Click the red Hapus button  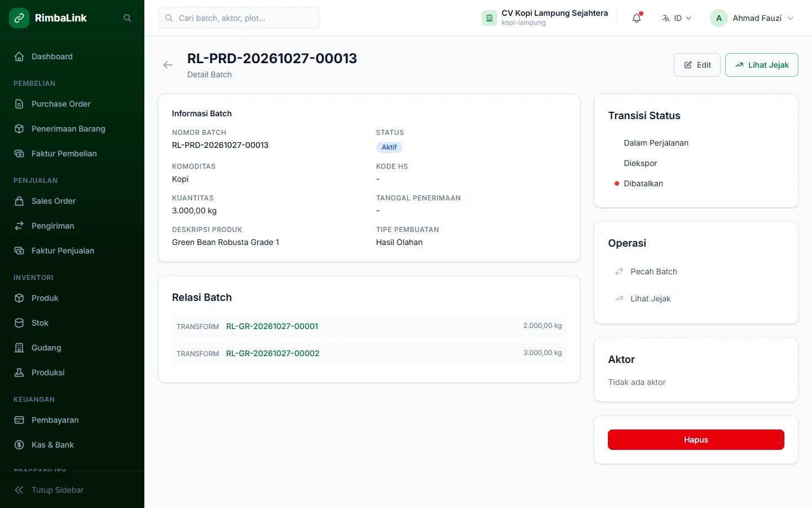click(x=696, y=440)
